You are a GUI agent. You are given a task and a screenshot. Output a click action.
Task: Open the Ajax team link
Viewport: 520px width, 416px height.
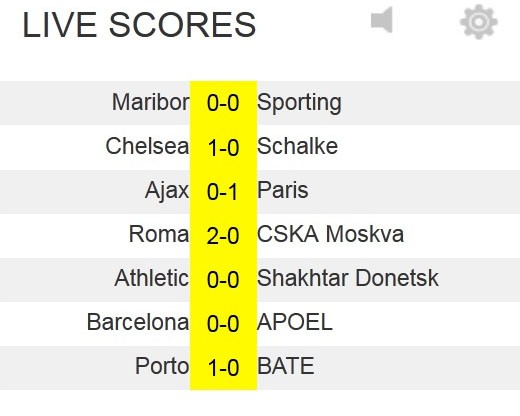coord(167,191)
